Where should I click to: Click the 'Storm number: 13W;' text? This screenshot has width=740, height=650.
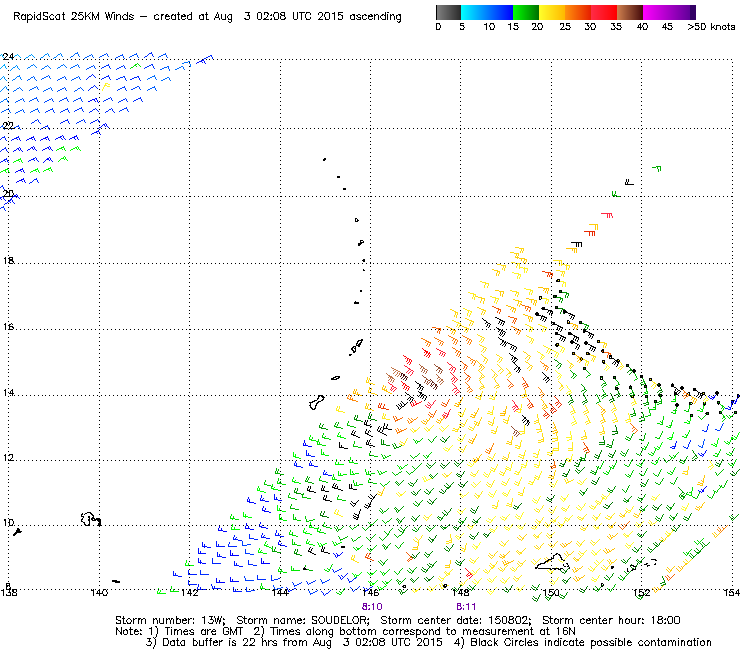coord(170,620)
